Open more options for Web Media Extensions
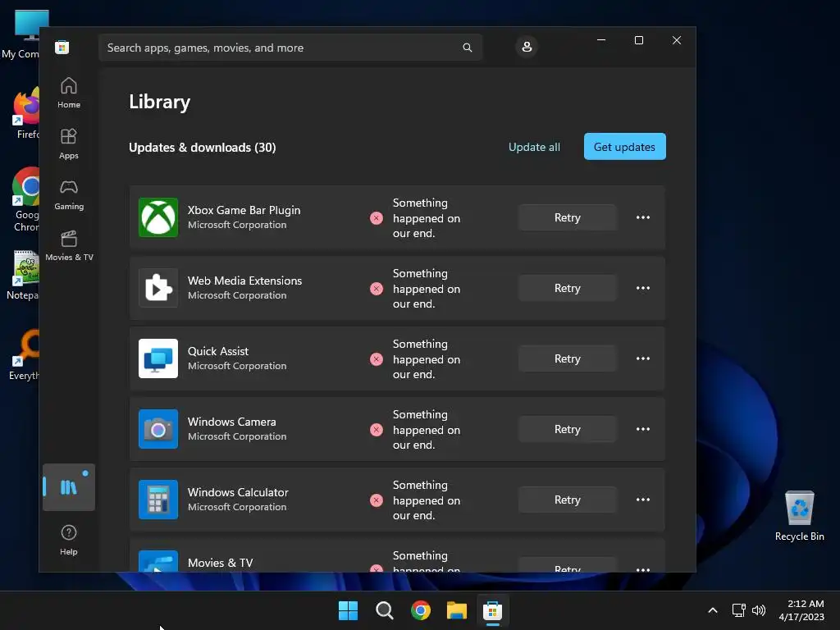Image resolution: width=840 pixels, height=630 pixels. click(x=643, y=288)
